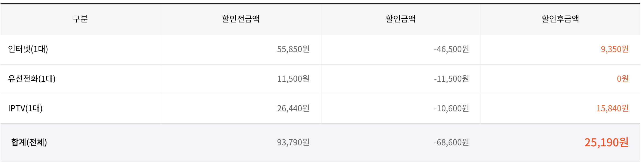Viewport: 644px width, 165px height.
Task: Click the 26,440원 IPTV pre-discount amount
Action: coord(293,108)
